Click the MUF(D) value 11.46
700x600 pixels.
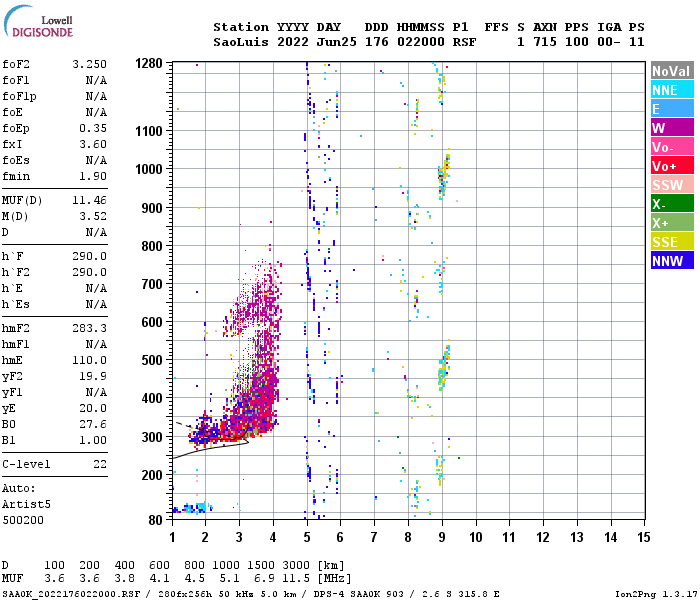click(89, 200)
